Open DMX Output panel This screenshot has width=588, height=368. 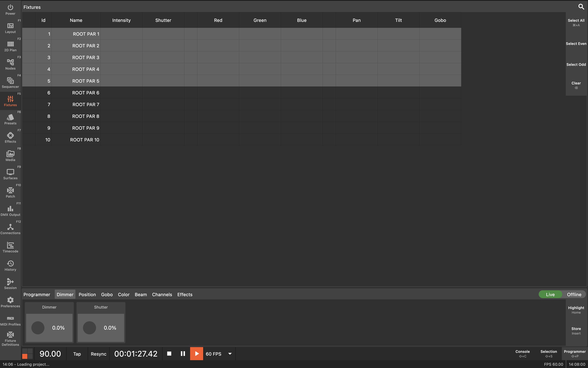[10, 211]
